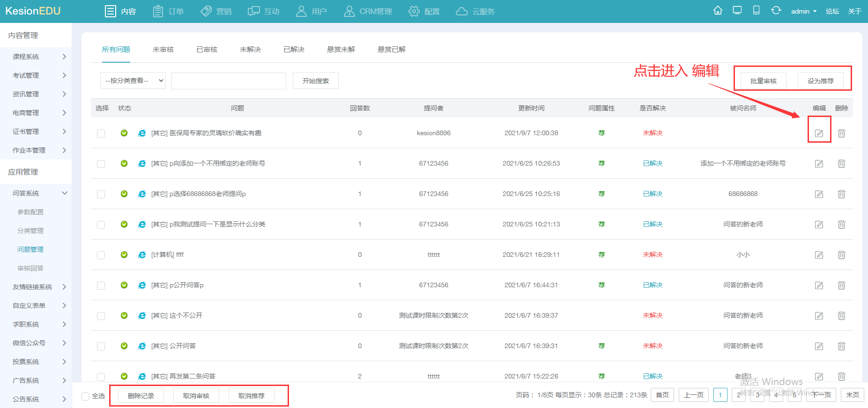This screenshot has width=868, height=408.
Task: Open the 按分类查看 category dropdown
Action: pos(133,80)
